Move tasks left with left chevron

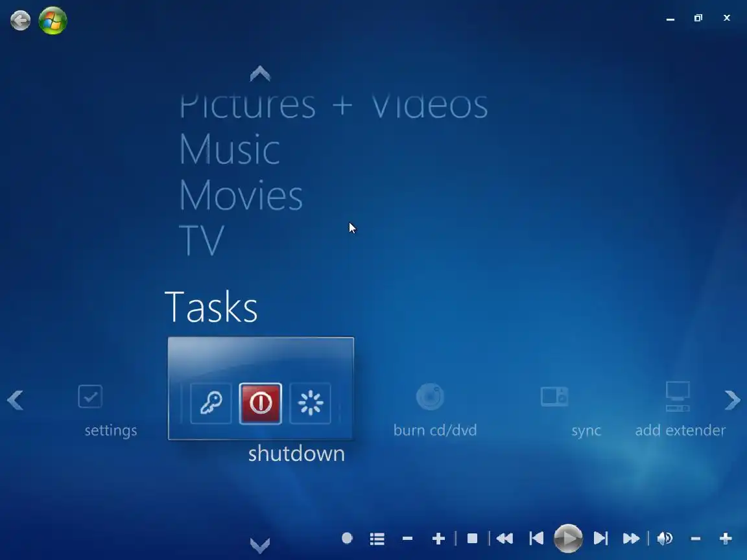coord(16,400)
